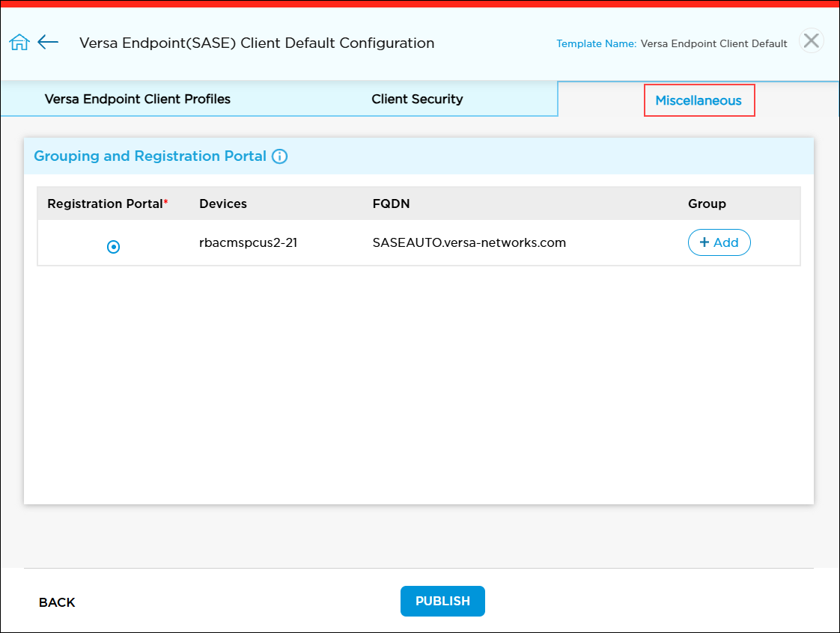Screen dimensions: 840x633
Task: Click the back arrow icon in header
Action: (48, 42)
